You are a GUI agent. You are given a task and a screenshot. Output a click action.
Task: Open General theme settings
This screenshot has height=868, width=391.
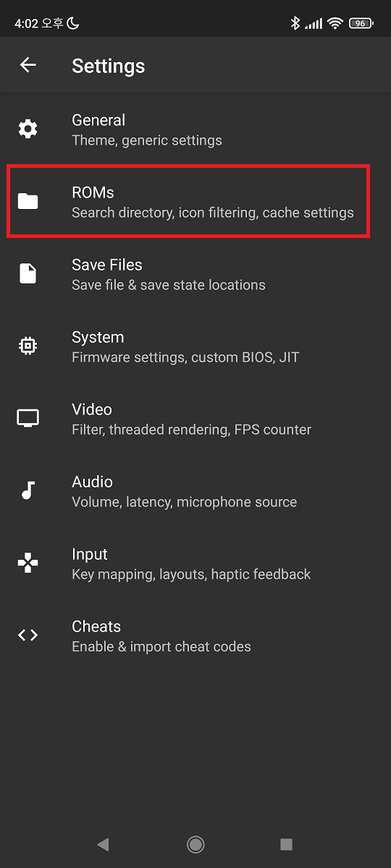point(195,129)
